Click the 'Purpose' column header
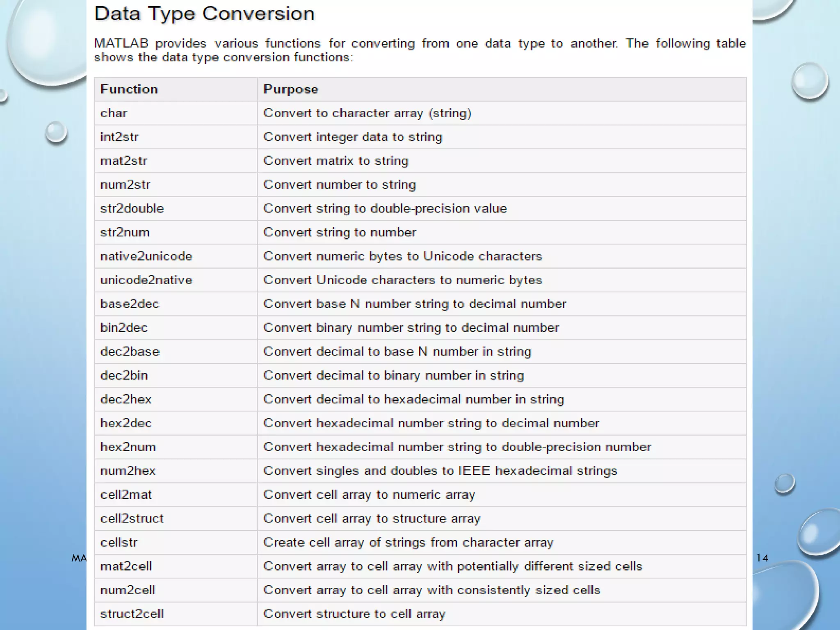 click(290, 89)
